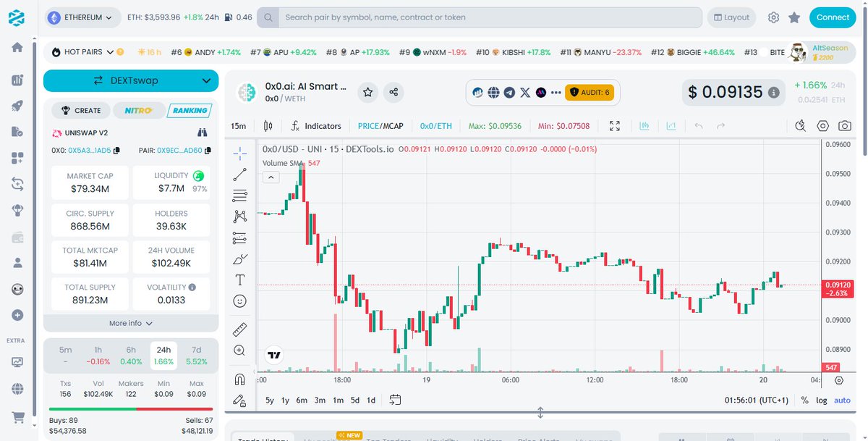Open the ETHEREUM chain dropdown

click(x=83, y=17)
